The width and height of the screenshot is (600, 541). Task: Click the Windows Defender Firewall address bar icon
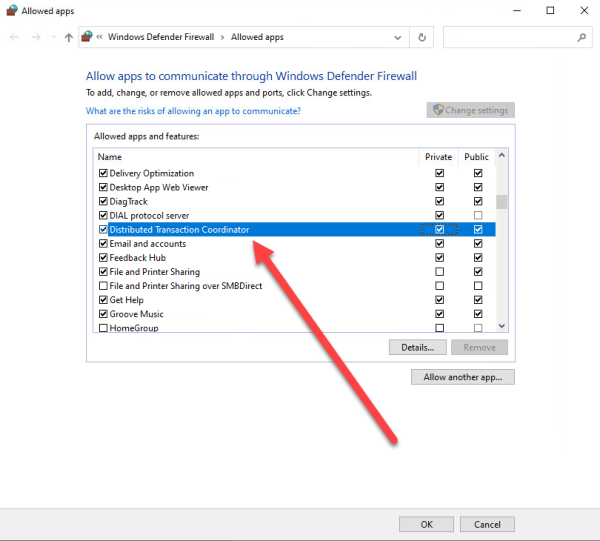click(87, 37)
